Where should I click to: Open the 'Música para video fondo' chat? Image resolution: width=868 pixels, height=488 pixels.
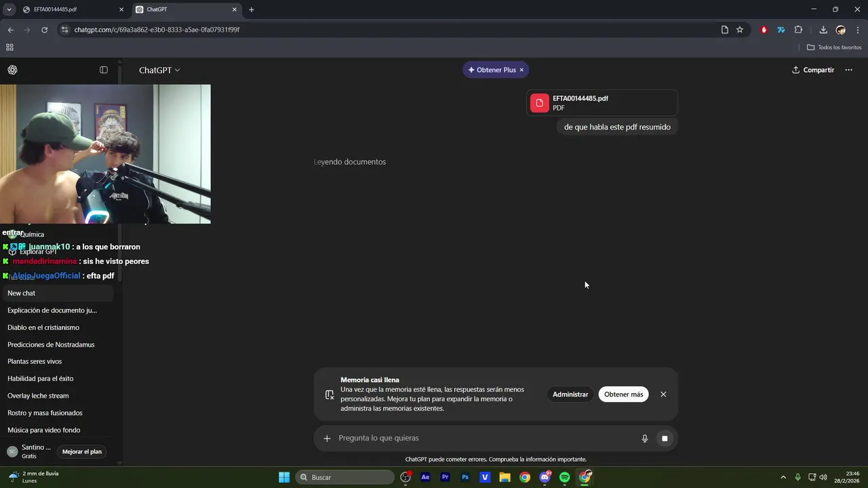click(57, 430)
